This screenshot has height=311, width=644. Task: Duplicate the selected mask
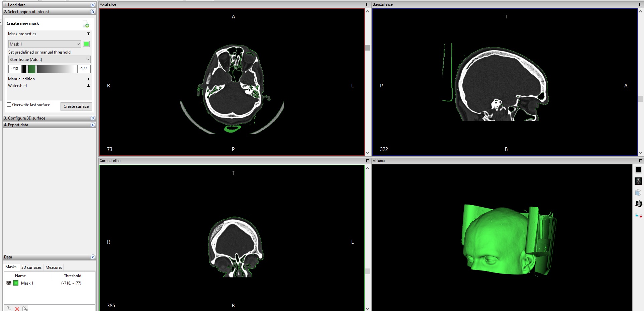pyautogui.click(x=25, y=309)
